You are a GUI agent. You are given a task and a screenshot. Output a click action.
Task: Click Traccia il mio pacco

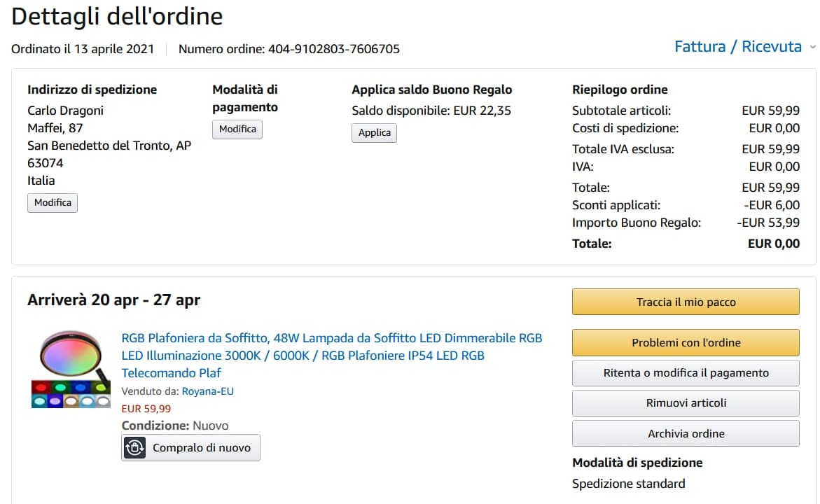686,302
